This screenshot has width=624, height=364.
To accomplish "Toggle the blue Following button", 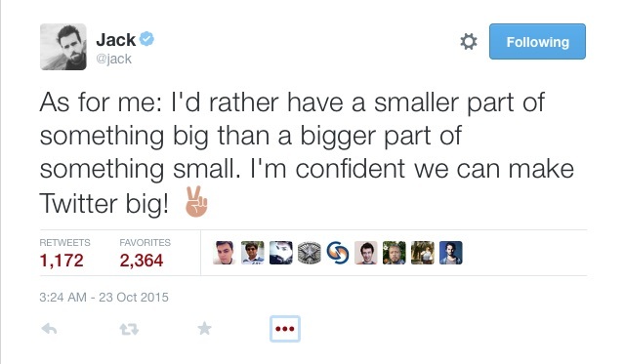I will coord(537,41).
